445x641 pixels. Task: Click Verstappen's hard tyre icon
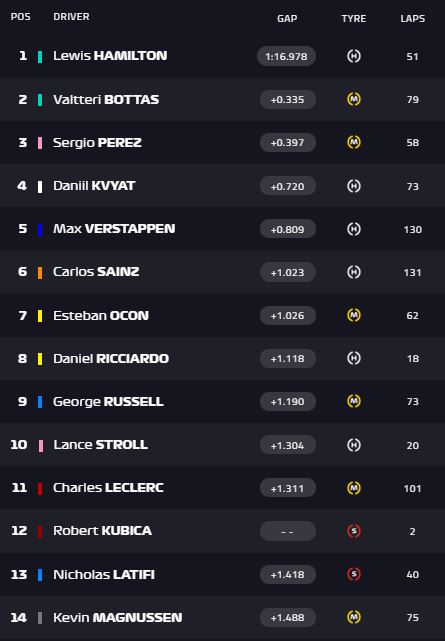coord(354,229)
